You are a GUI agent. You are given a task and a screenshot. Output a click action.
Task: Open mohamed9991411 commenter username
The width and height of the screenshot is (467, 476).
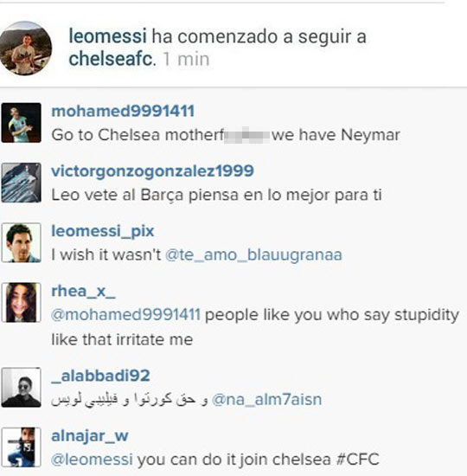[123, 111]
